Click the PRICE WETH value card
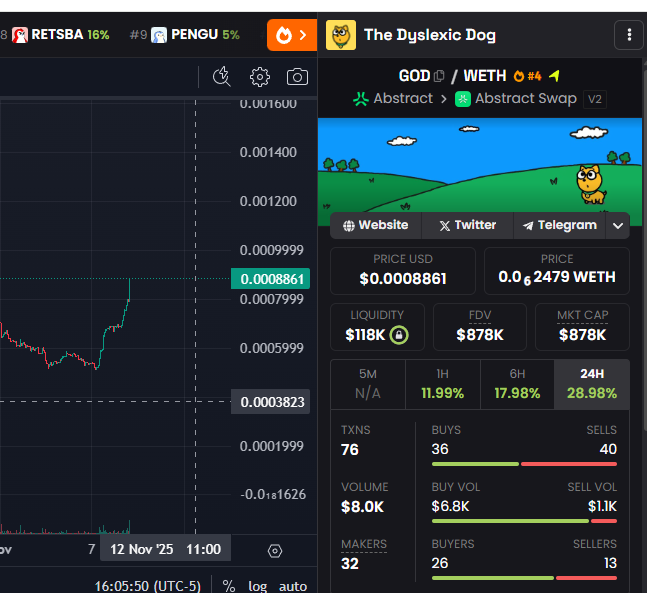The image size is (647, 593). coord(557,271)
